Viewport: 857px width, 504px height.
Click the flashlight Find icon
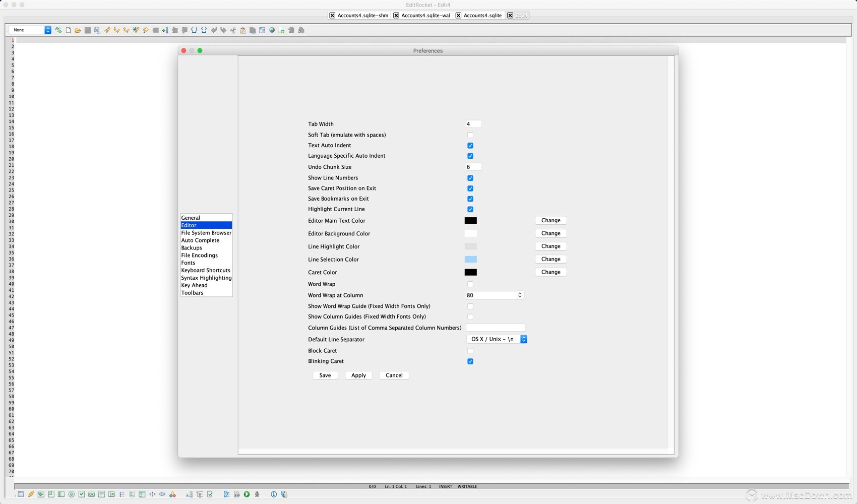[x=107, y=30]
